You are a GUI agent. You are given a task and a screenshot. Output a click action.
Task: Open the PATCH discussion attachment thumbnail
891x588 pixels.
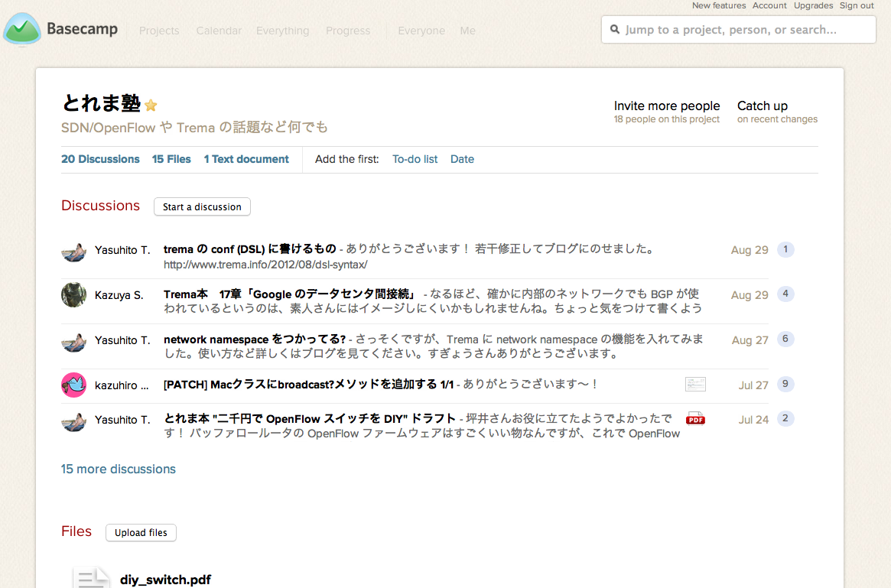point(695,384)
